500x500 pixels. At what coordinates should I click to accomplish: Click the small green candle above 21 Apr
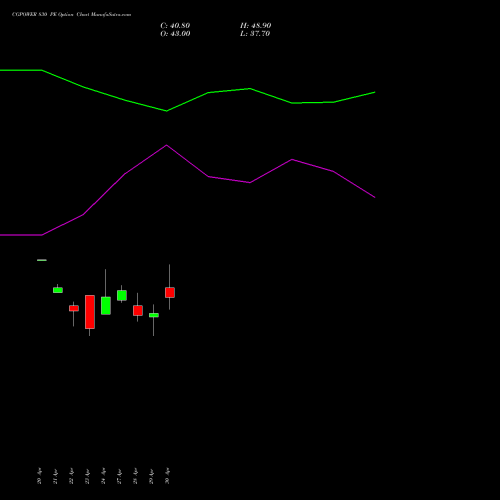coord(58,290)
